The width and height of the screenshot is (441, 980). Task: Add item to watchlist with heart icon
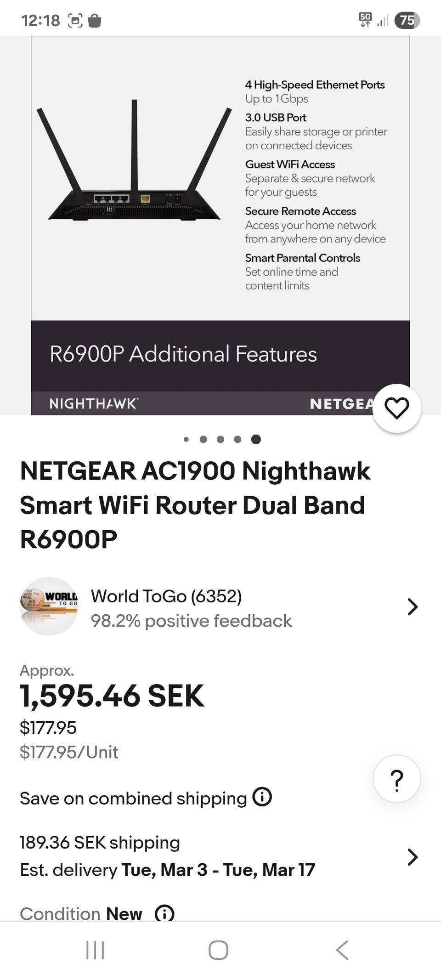pyautogui.click(x=396, y=408)
